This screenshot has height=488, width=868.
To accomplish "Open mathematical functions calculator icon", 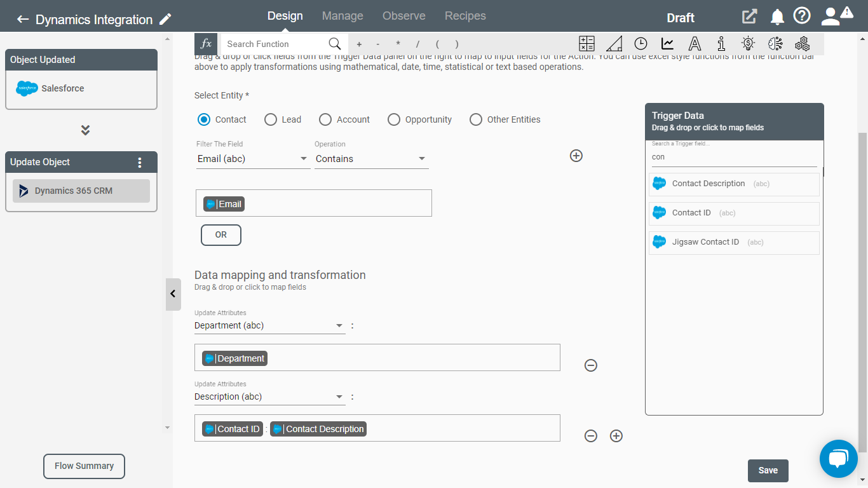I will tap(587, 43).
